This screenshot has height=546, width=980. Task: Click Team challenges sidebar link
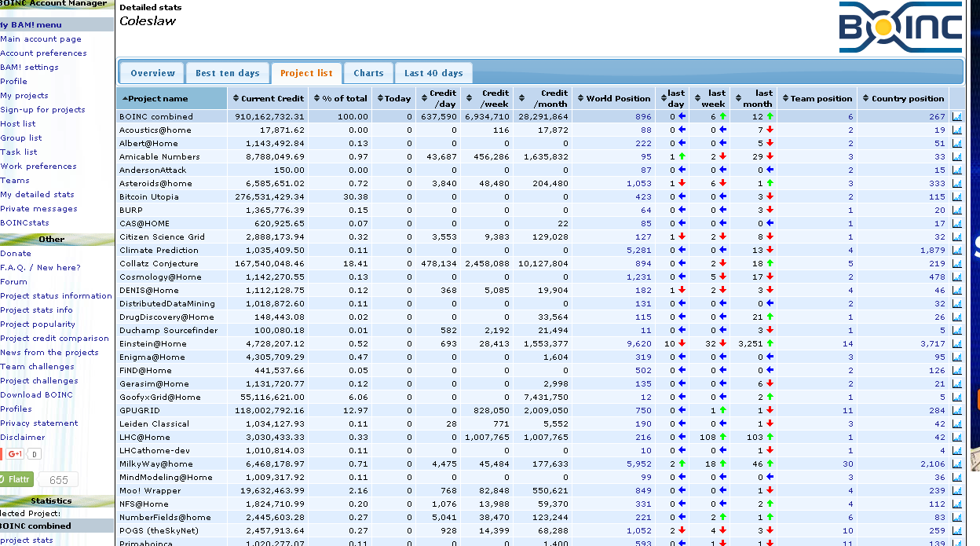pyautogui.click(x=37, y=367)
